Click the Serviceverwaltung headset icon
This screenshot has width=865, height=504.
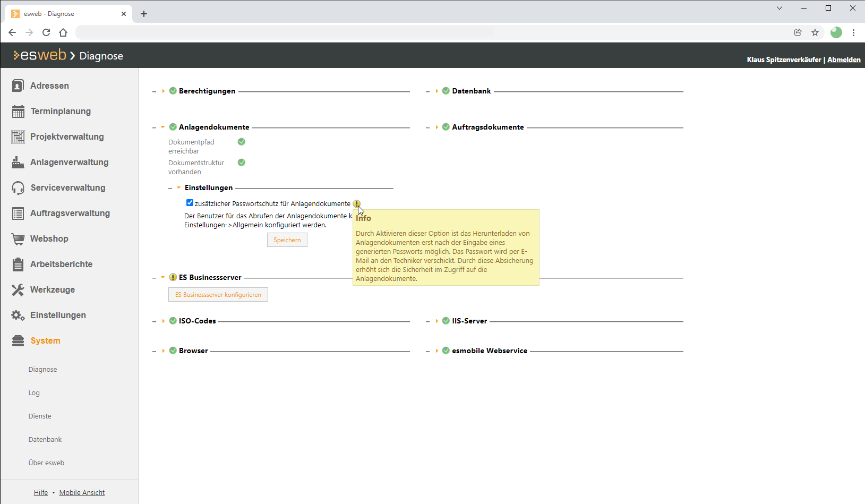pos(18,188)
